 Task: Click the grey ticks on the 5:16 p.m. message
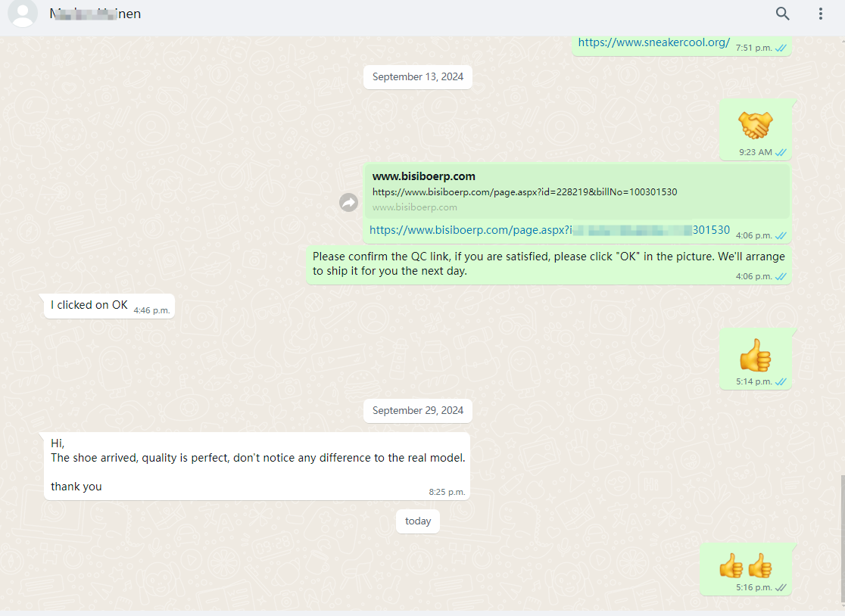[x=781, y=587]
